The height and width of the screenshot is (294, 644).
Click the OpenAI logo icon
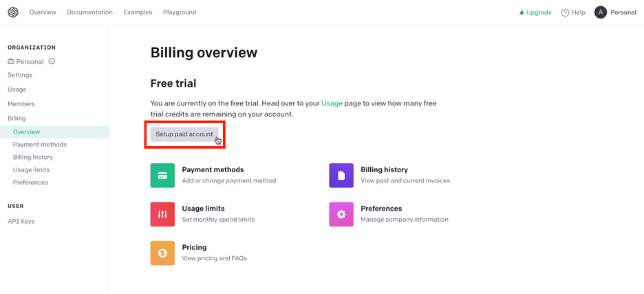pyautogui.click(x=13, y=12)
